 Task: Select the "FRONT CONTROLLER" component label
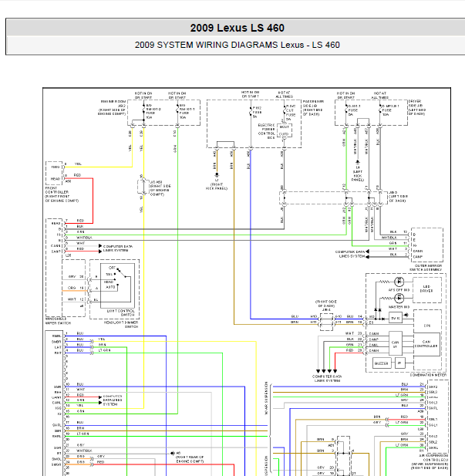(x=62, y=194)
